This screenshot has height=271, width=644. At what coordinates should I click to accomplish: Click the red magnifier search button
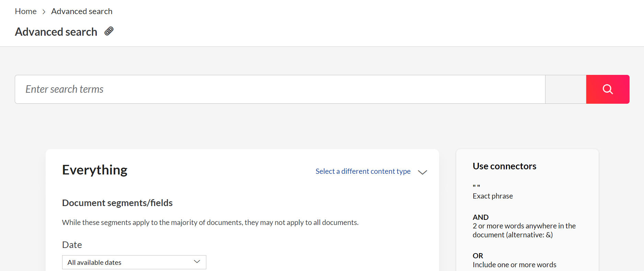tap(608, 89)
